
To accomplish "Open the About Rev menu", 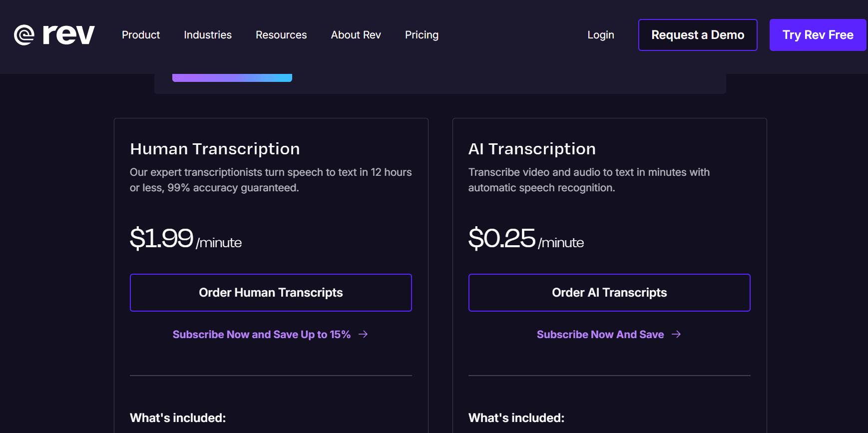I will tap(356, 35).
